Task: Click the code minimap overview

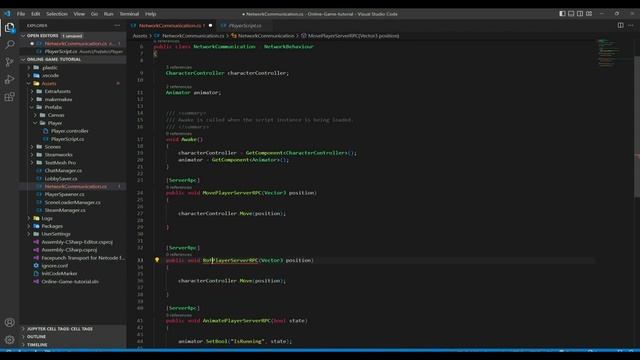Action: pyautogui.click(x=609, y=53)
